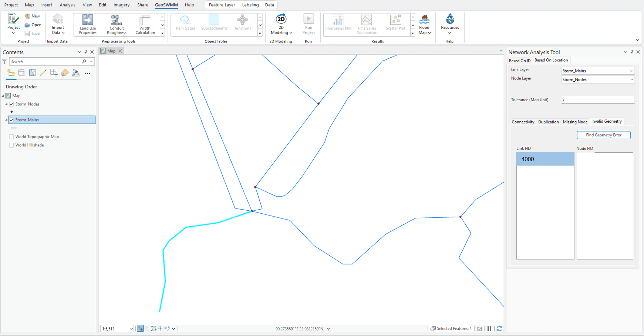
Task: Enable the World Topographic Map layer
Action: pyautogui.click(x=11, y=137)
